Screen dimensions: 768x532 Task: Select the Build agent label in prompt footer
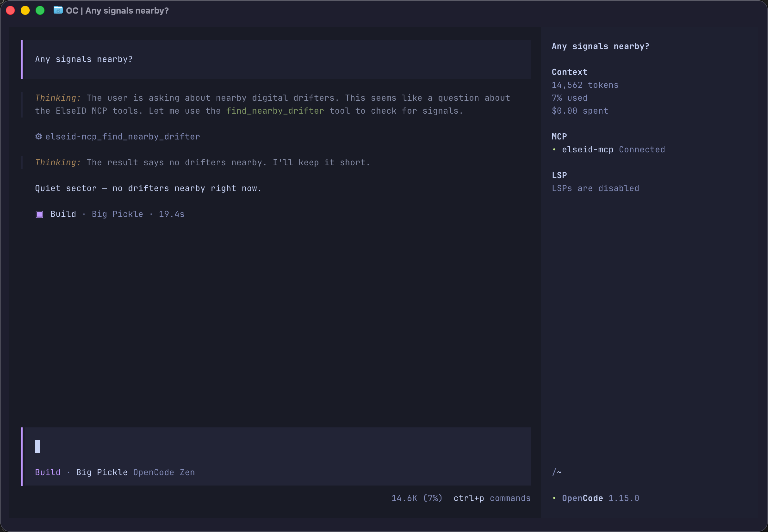coord(48,472)
